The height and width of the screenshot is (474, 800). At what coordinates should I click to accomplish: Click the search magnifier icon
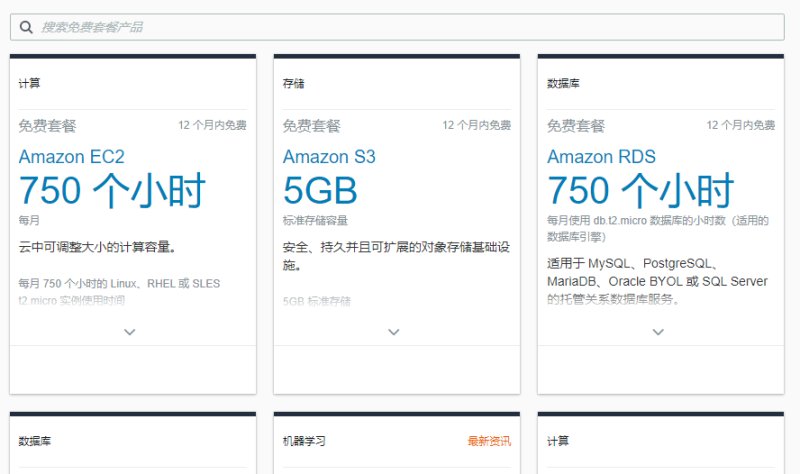(26, 27)
